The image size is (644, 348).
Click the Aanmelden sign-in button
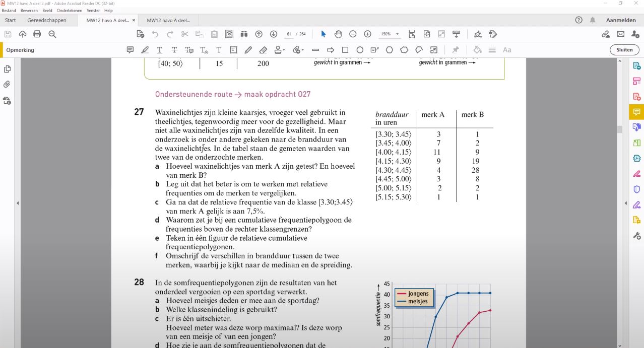[621, 20]
